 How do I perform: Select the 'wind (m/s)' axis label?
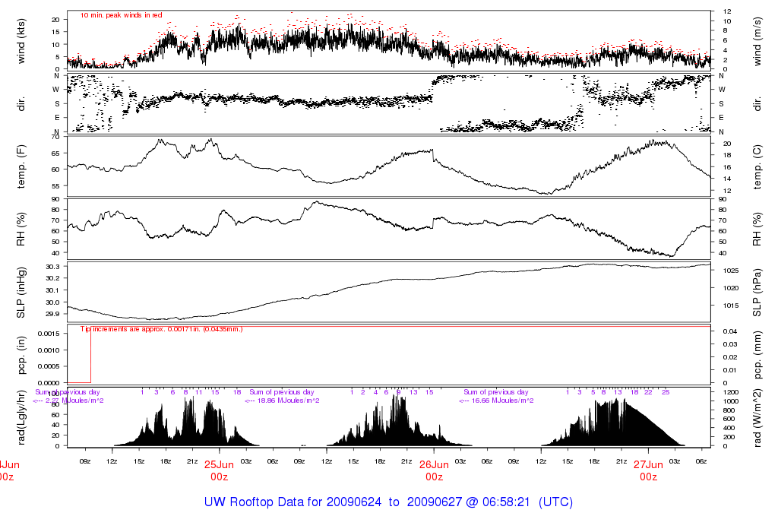point(757,41)
